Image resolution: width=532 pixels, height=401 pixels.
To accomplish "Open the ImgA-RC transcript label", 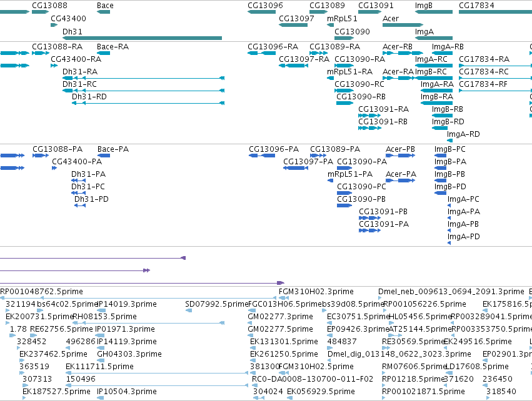I will 431,59.
